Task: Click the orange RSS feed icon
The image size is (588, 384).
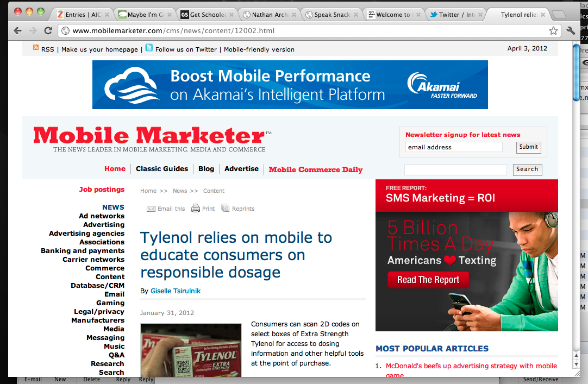Action: coord(36,47)
